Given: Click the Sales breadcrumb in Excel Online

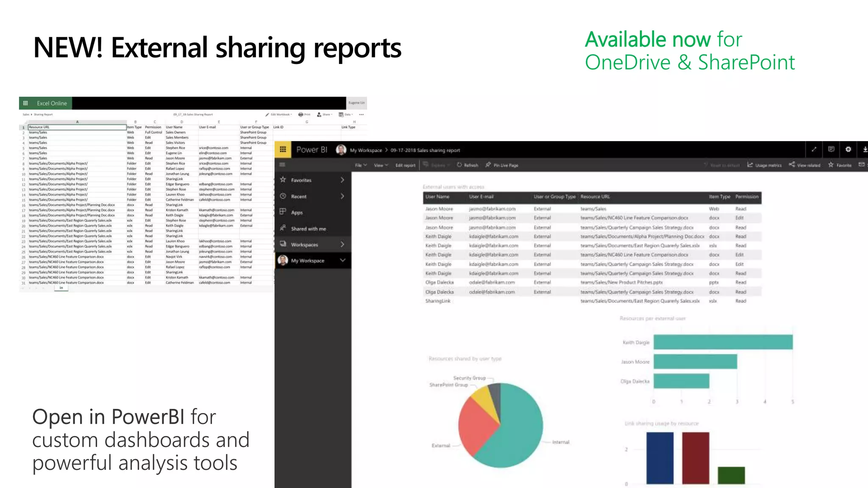Looking at the screenshot, I should point(26,114).
